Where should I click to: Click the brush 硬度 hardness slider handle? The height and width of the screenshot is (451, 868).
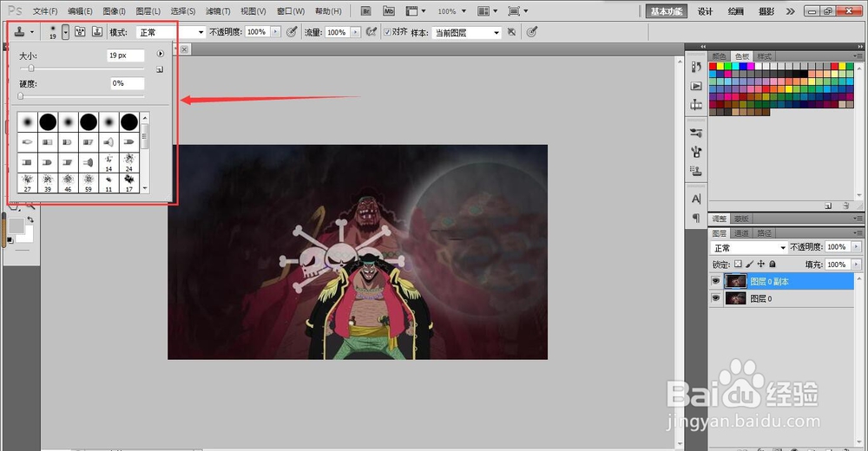click(21, 95)
